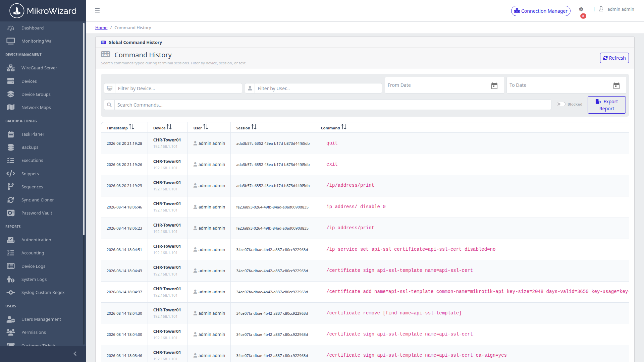Screen dimensions: 644x362
Task: Click the notification badge showing 0
Action: (x=583, y=16)
